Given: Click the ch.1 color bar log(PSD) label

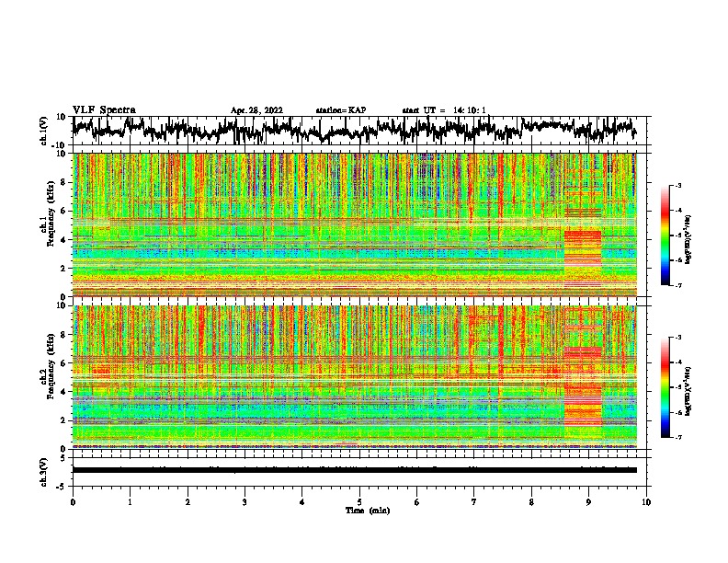Looking at the screenshot, I should coord(688,239).
